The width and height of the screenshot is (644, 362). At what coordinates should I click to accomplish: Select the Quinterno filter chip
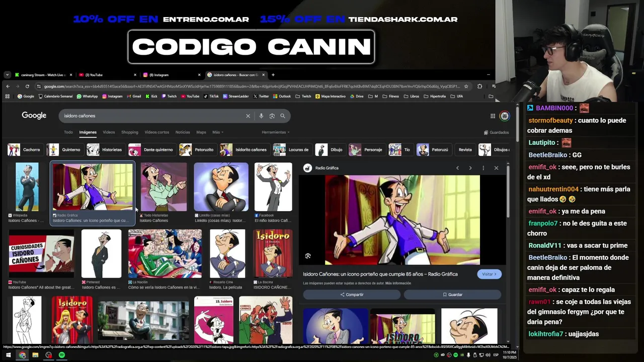[x=64, y=149]
